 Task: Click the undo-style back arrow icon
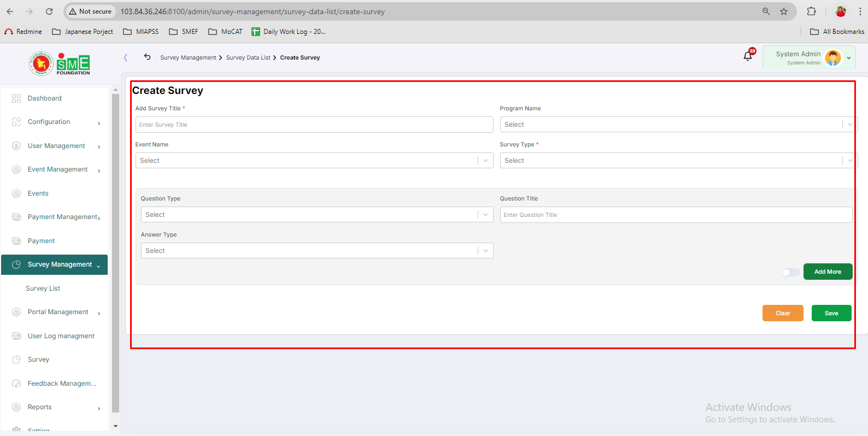click(147, 57)
